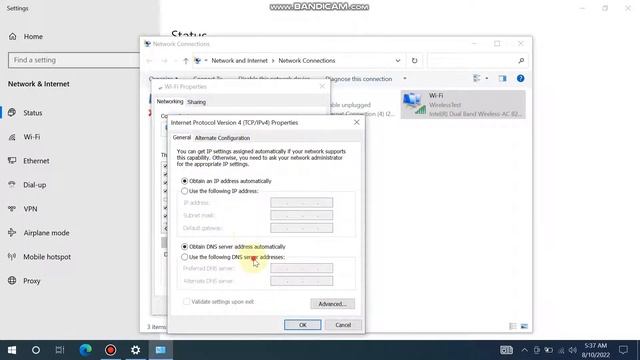Show hidden tray icons chevron
Viewport: 640px width, 360px height.
coord(524,350)
